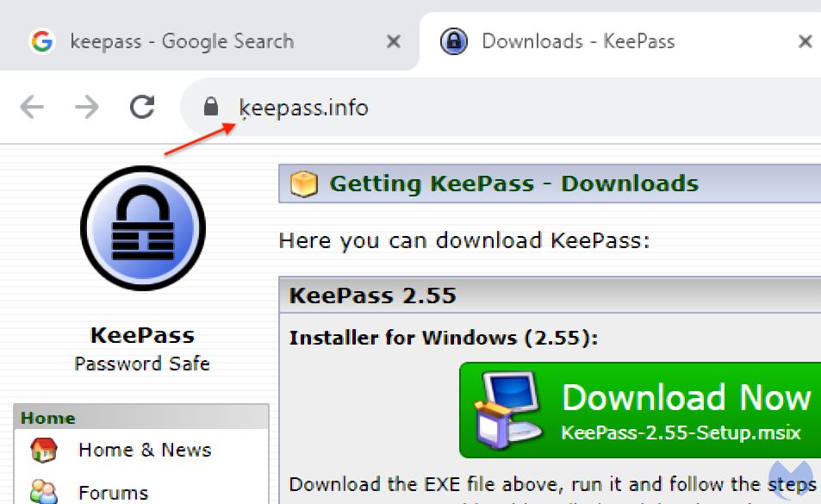Click the 'Download the EXE file above' instructions text

[553, 484]
